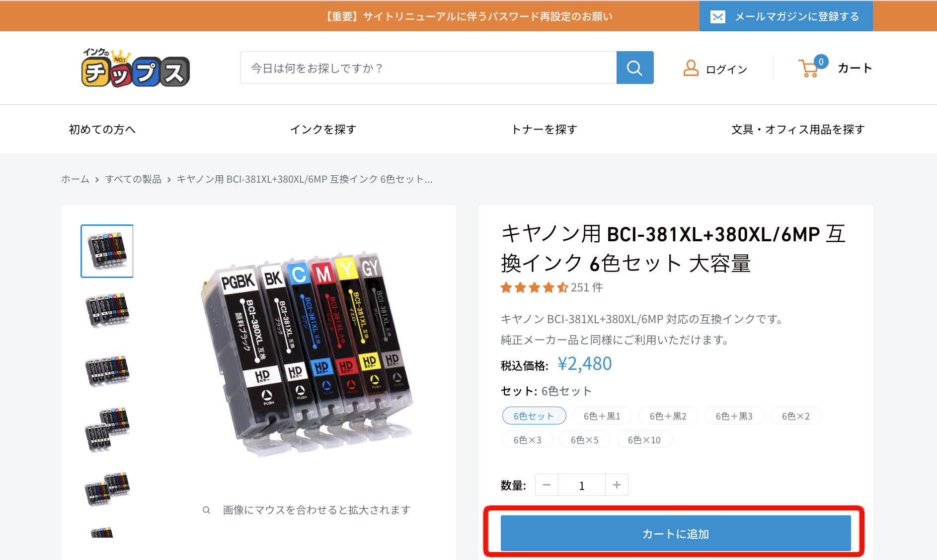This screenshot has width=937, height=560.
Task: Select the second product thumbnail
Action: coord(107,310)
